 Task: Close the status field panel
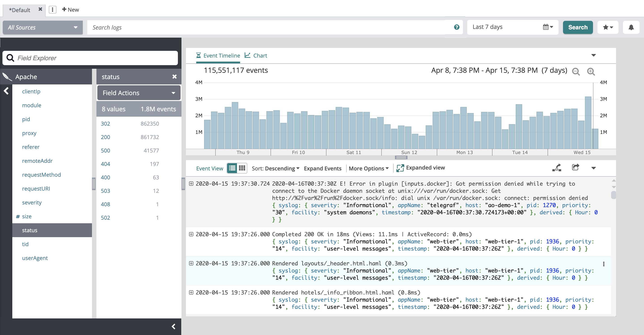(175, 77)
